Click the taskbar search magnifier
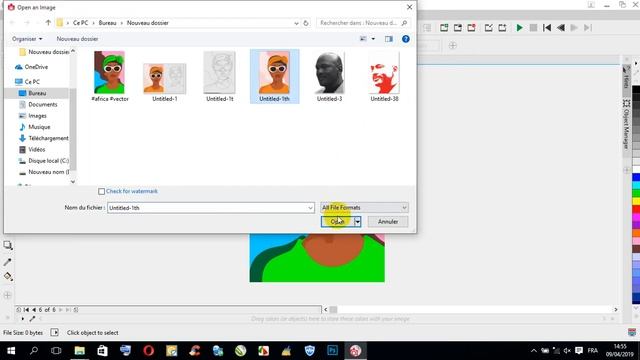The height and width of the screenshot is (360, 640). [34, 351]
